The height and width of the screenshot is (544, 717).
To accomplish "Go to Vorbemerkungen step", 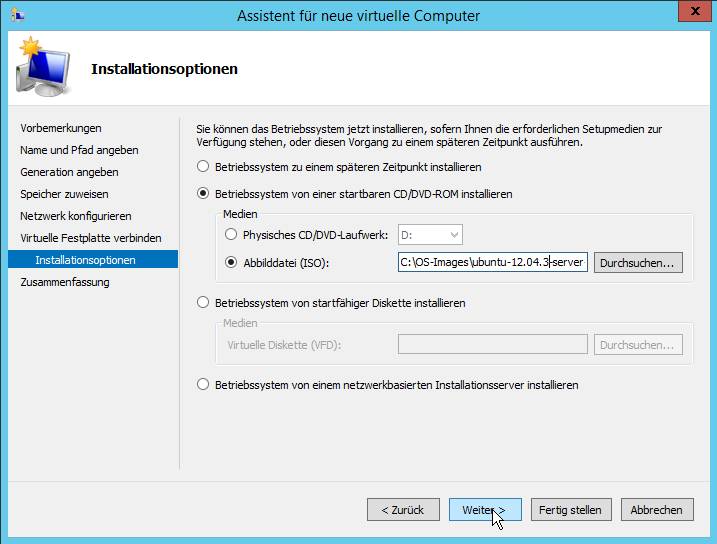I will 61,128.
